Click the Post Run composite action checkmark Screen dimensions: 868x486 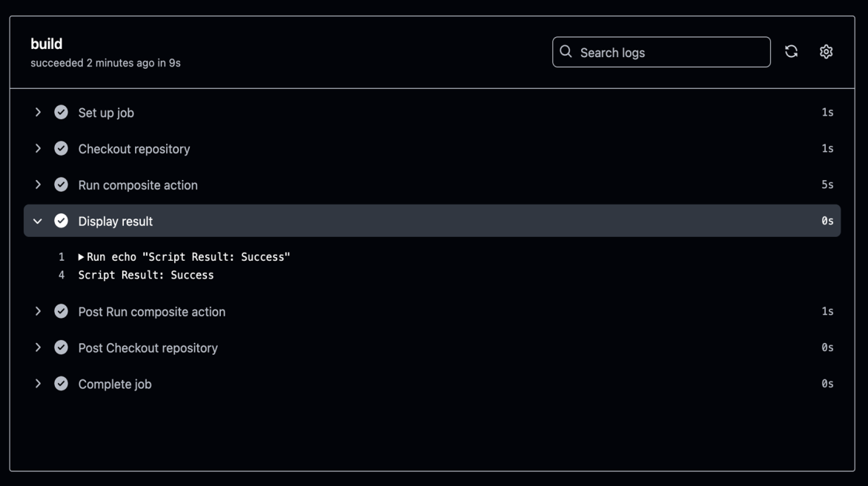click(x=61, y=311)
